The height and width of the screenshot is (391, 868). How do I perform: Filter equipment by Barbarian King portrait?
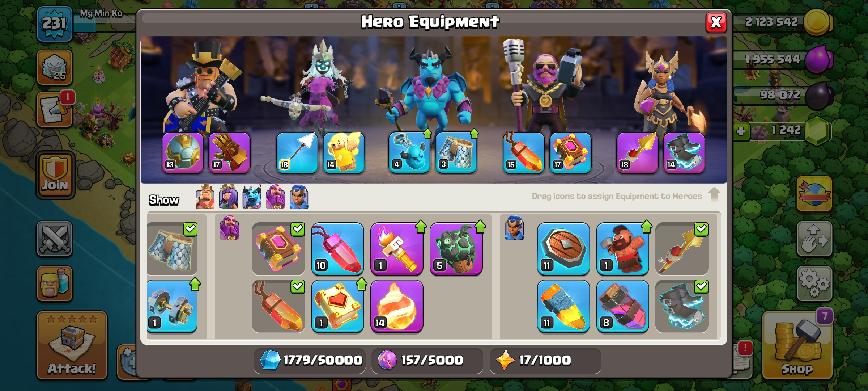click(205, 197)
